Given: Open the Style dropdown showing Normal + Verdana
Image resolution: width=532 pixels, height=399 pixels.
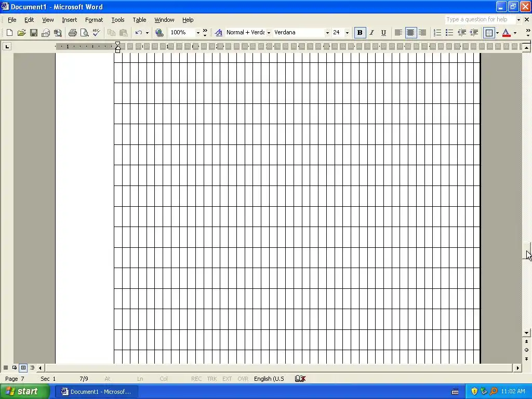Looking at the screenshot, I should point(269,33).
